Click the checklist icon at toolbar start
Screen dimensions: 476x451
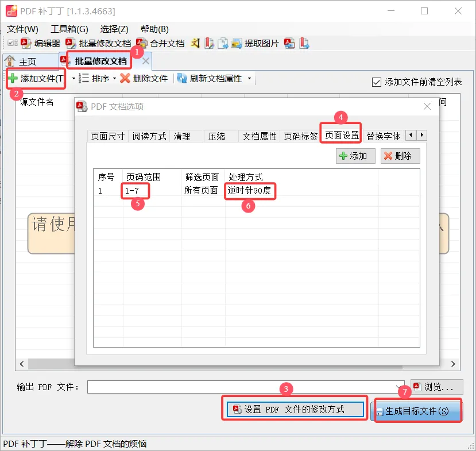pyautogui.click(x=12, y=43)
